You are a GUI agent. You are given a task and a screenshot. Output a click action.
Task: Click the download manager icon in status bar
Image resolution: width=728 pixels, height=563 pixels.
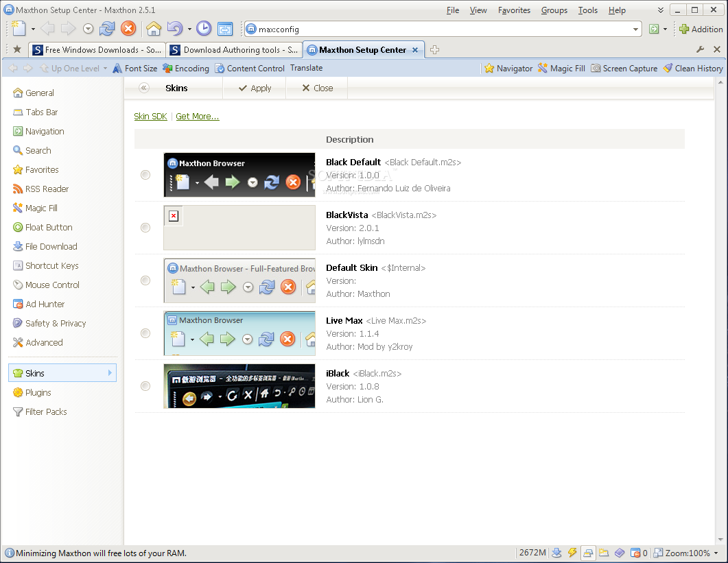[556, 553]
